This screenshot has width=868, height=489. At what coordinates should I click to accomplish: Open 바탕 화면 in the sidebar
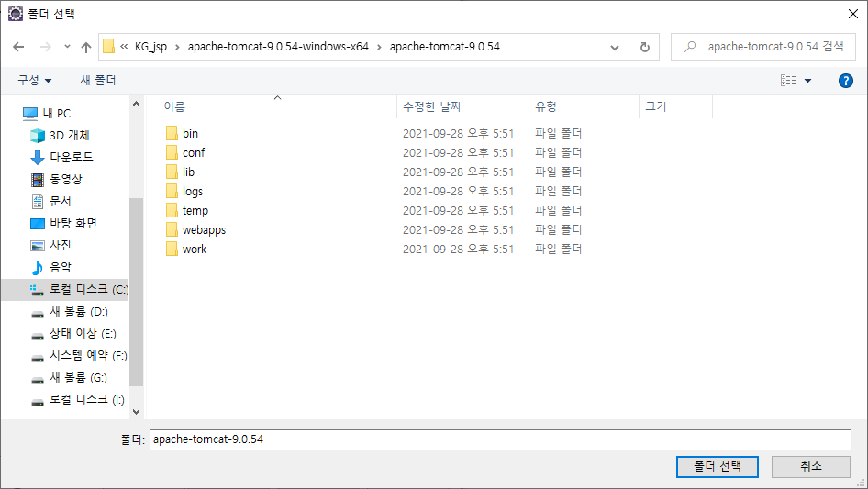coord(73,223)
